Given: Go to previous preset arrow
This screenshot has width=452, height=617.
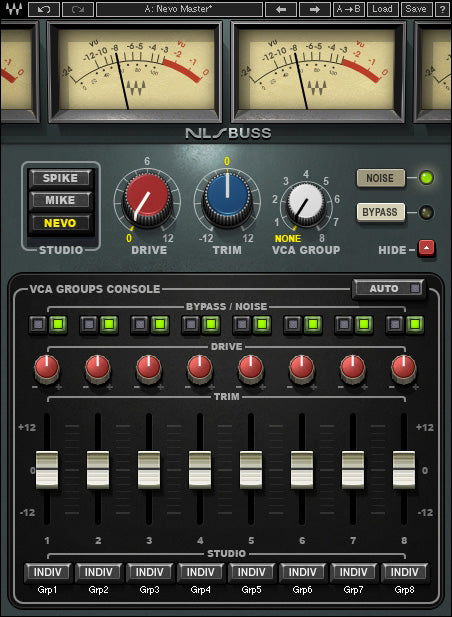Looking at the screenshot, I should click(281, 9).
